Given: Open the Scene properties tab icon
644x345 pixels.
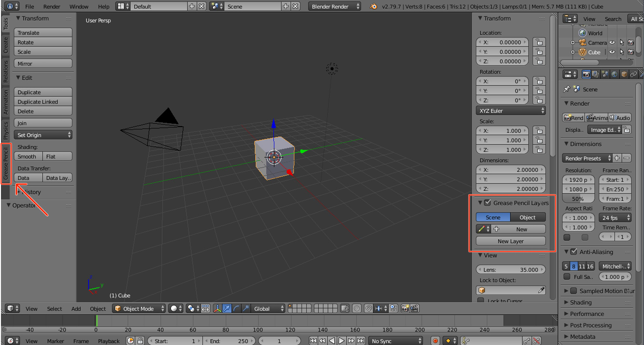Looking at the screenshot, I should coord(605,74).
